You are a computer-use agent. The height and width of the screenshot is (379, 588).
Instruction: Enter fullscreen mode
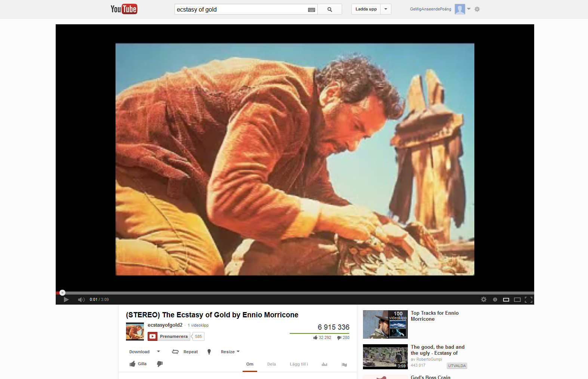pyautogui.click(x=529, y=299)
